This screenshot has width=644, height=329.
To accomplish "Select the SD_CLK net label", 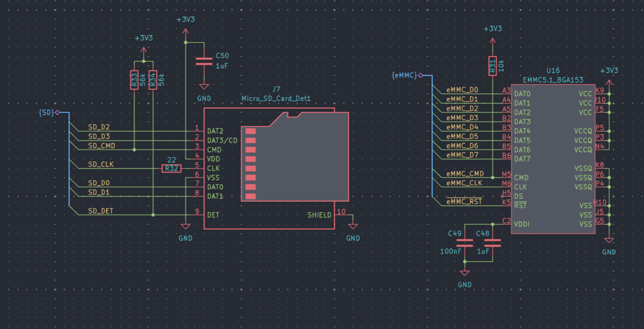I will (101, 164).
